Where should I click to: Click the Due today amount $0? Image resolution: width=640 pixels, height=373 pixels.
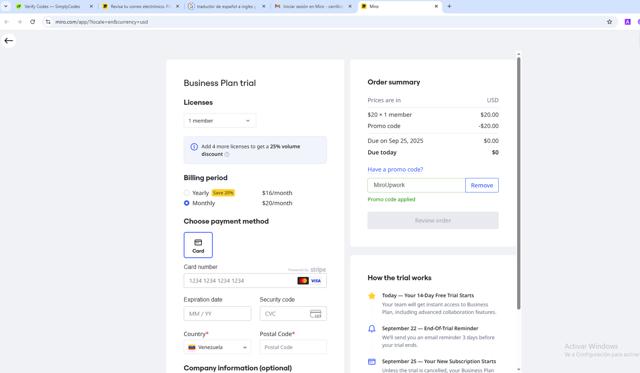[495, 152]
